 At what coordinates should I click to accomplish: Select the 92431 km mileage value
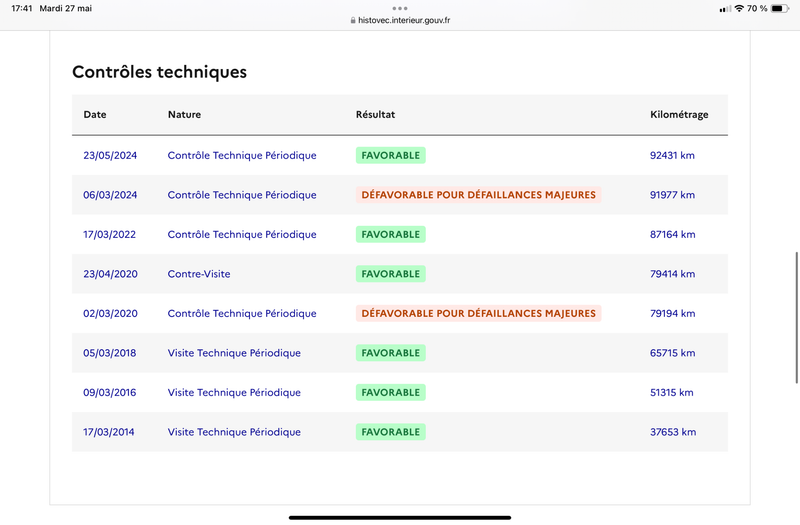click(672, 155)
